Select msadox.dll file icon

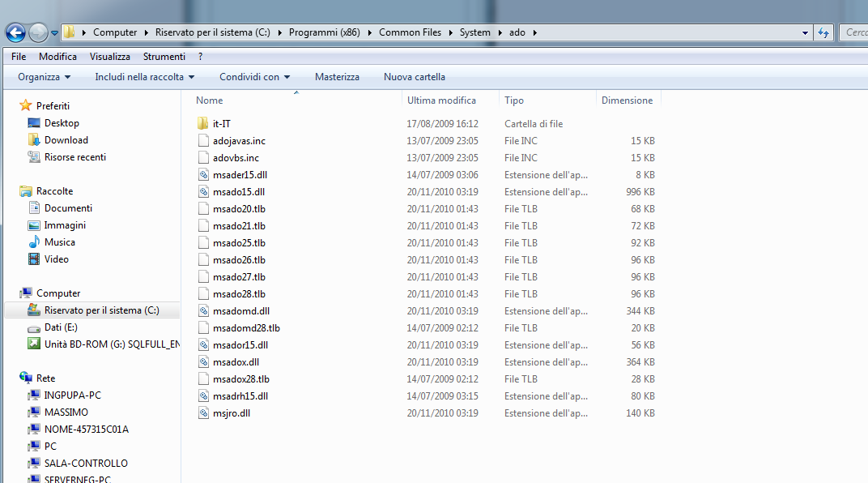point(203,361)
